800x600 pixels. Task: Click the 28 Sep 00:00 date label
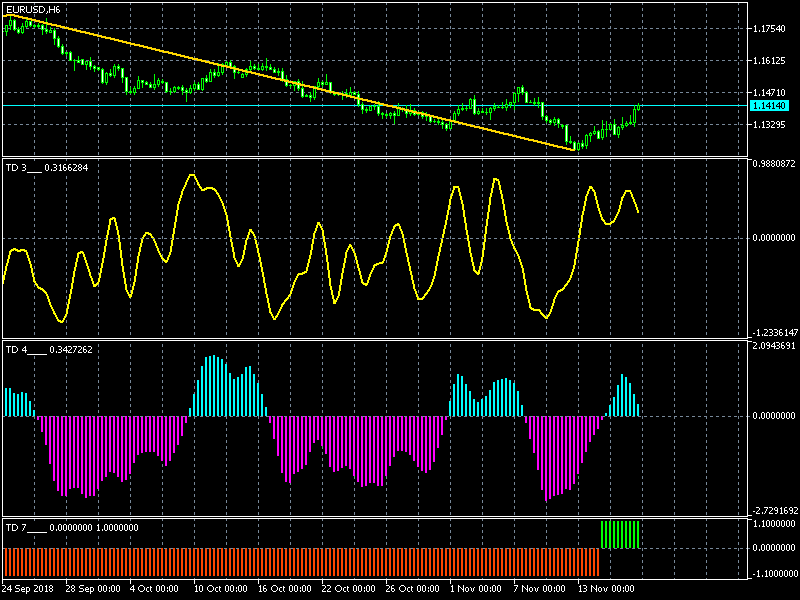coord(93,588)
